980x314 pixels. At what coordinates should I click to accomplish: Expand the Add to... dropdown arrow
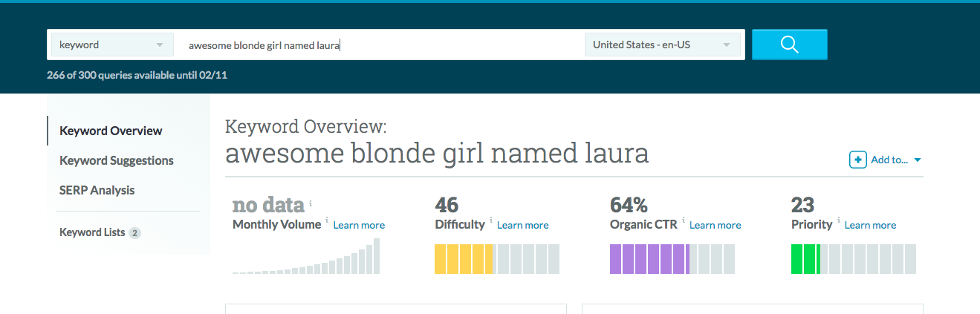[918, 160]
